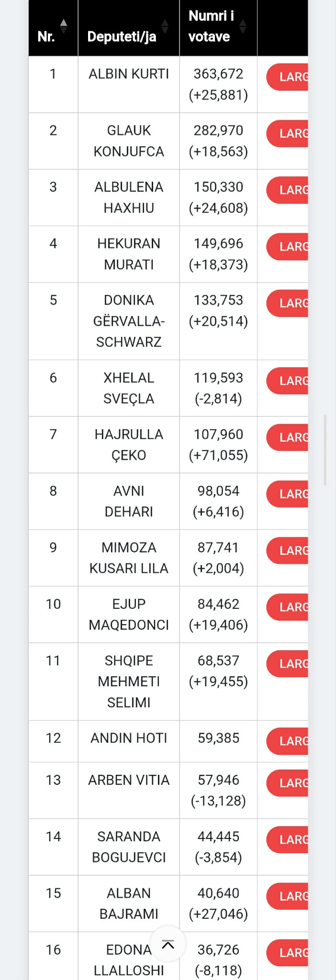Click red button in Arben Vitia row

coord(288,783)
